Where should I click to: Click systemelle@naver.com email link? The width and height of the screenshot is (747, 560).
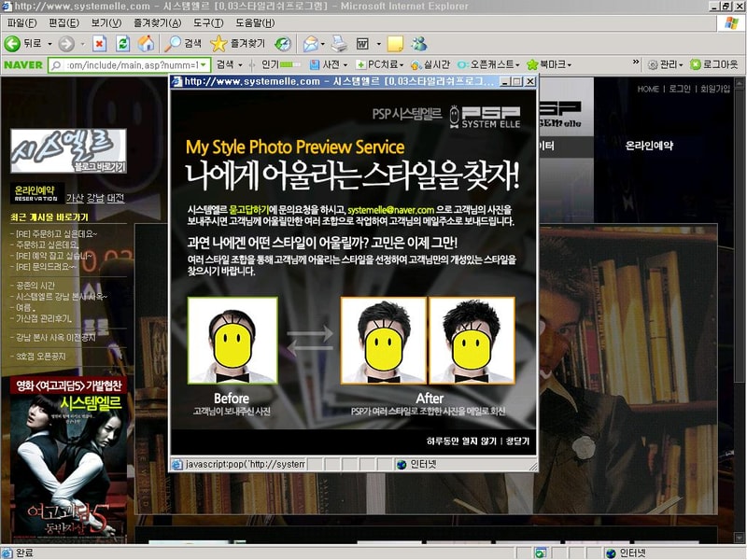coord(390,210)
